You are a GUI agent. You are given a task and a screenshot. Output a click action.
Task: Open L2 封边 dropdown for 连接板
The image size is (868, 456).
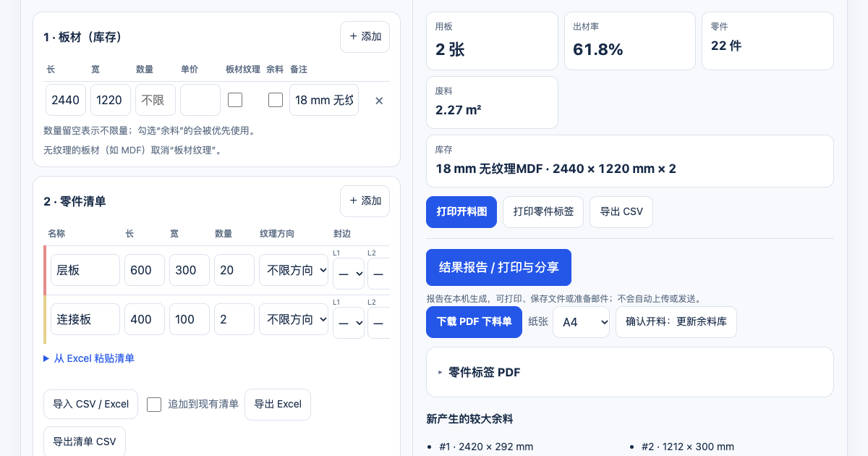(378, 323)
